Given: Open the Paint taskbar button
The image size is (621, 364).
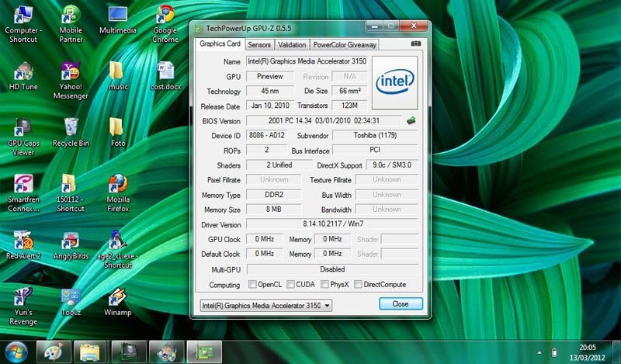Looking at the screenshot, I should pyautogui.click(x=54, y=352).
